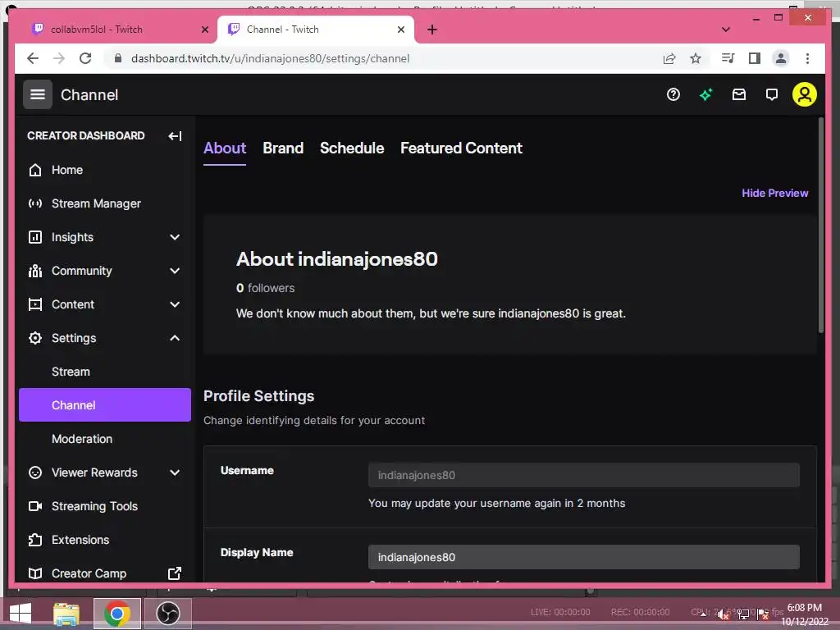This screenshot has width=840, height=630.
Task: Switch to OBS Studio from taskbar
Action: [167, 614]
